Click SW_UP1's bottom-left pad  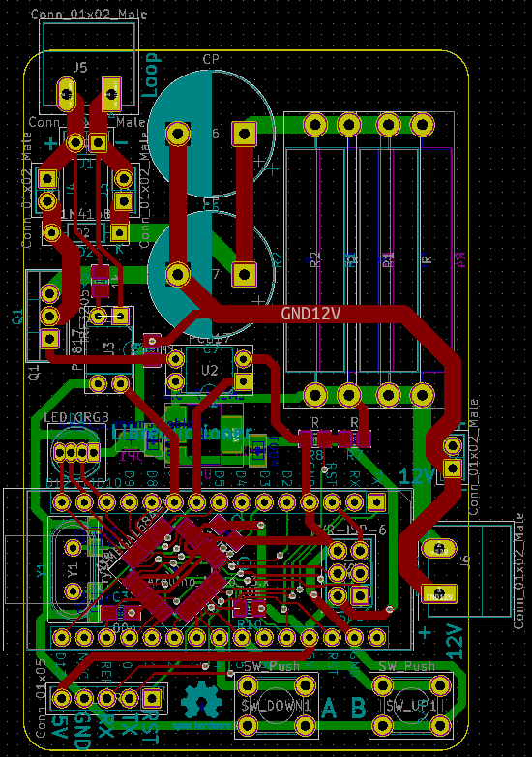coord(382,725)
